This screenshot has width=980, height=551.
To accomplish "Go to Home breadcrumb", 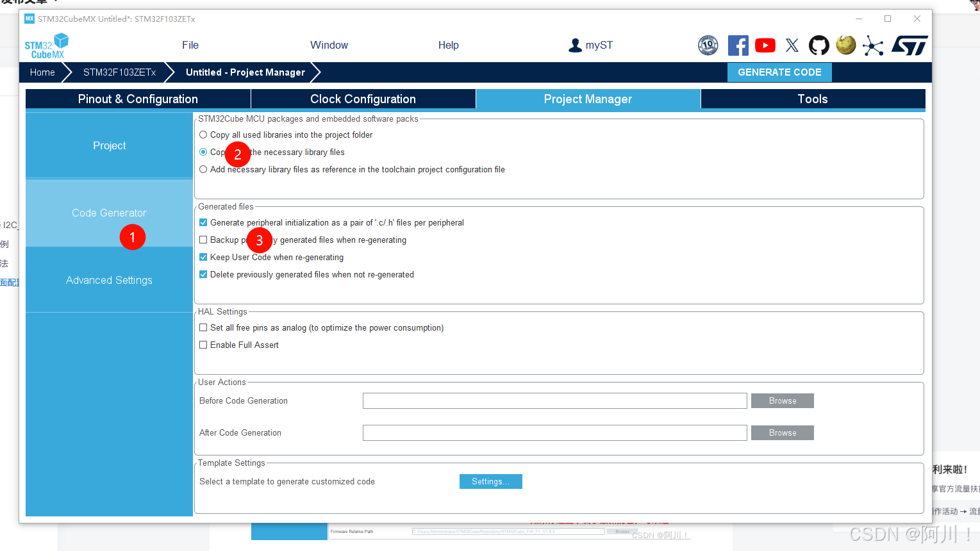I will (42, 72).
